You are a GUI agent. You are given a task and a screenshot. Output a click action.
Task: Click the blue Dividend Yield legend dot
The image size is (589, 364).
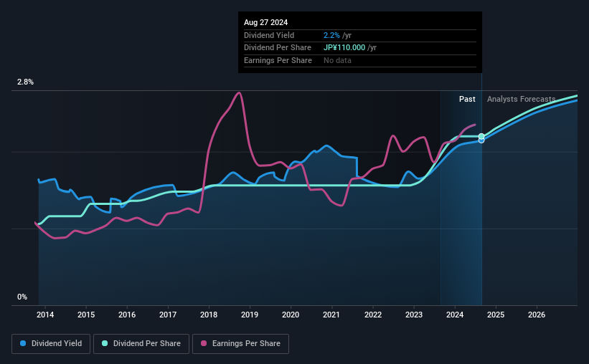[x=23, y=343]
